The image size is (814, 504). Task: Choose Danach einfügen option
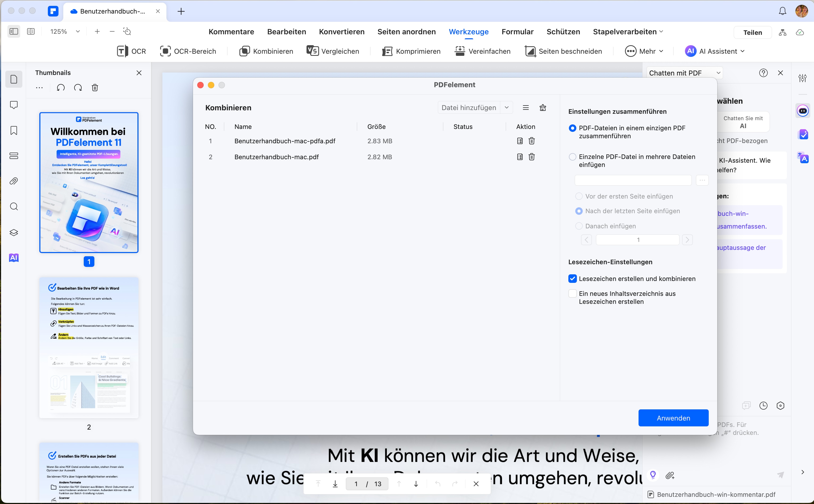579,226
